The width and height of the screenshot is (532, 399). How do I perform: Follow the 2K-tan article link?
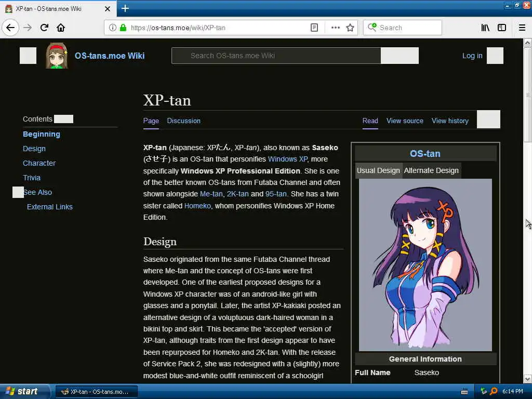pos(237,194)
